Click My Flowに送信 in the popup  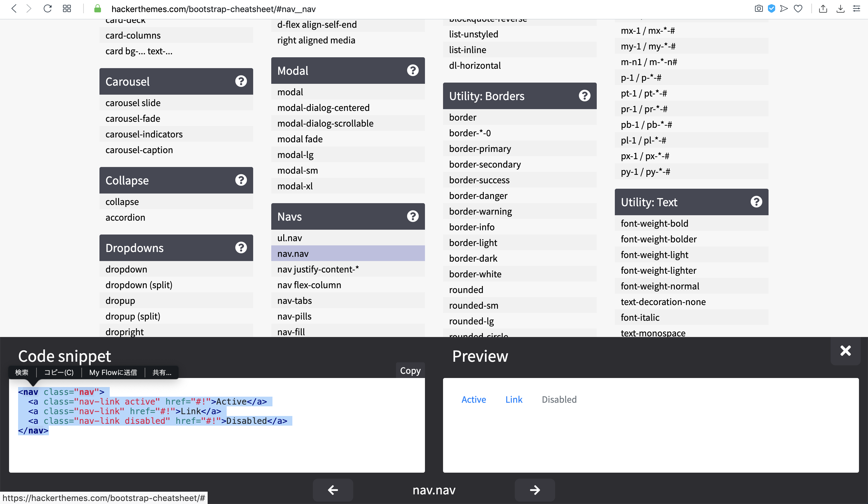click(x=113, y=372)
